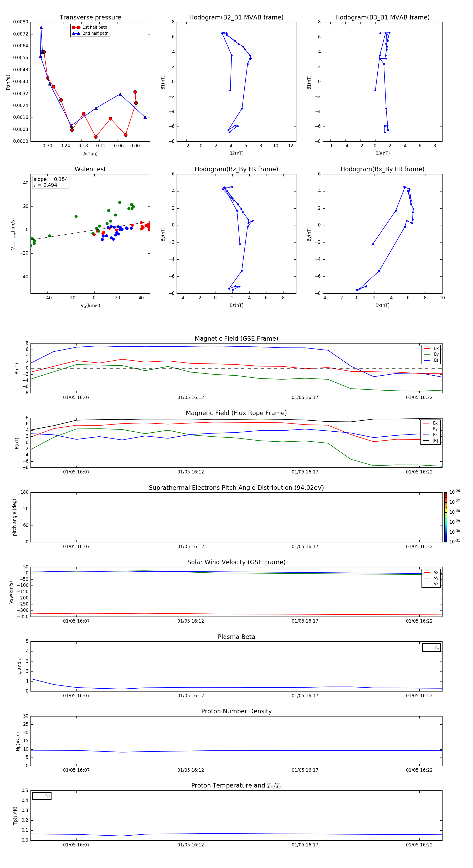The height and width of the screenshot is (868, 473).
Task: Click the peak blue triangle in Transverse pressure
Action: pyautogui.click(x=41, y=28)
